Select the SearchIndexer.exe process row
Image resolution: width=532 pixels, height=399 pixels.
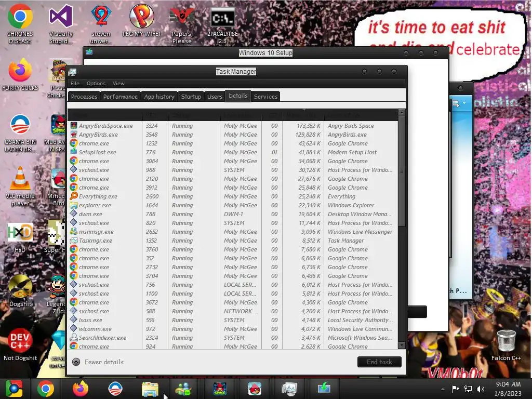[233, 338]
